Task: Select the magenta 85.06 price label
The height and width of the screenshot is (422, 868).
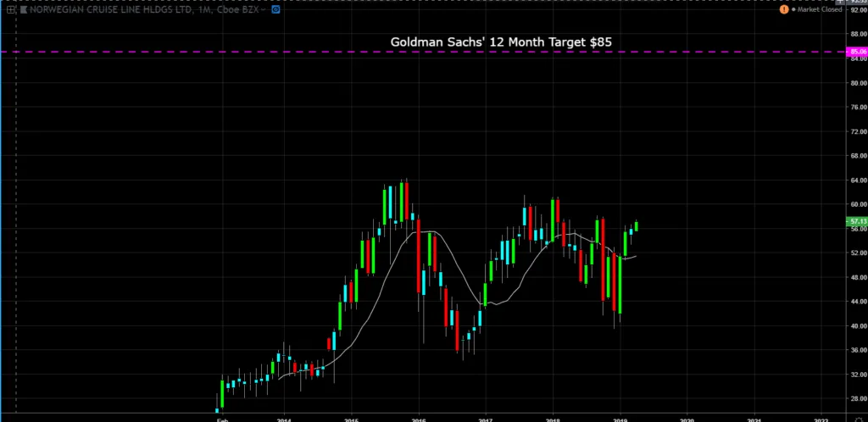Action: coord(858,52)
